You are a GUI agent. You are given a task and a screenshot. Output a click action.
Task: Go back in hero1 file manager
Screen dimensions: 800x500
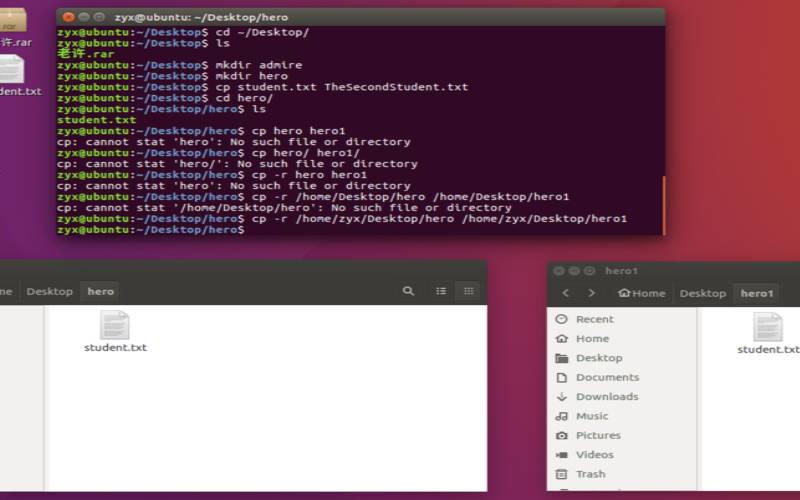coord(566,293)
